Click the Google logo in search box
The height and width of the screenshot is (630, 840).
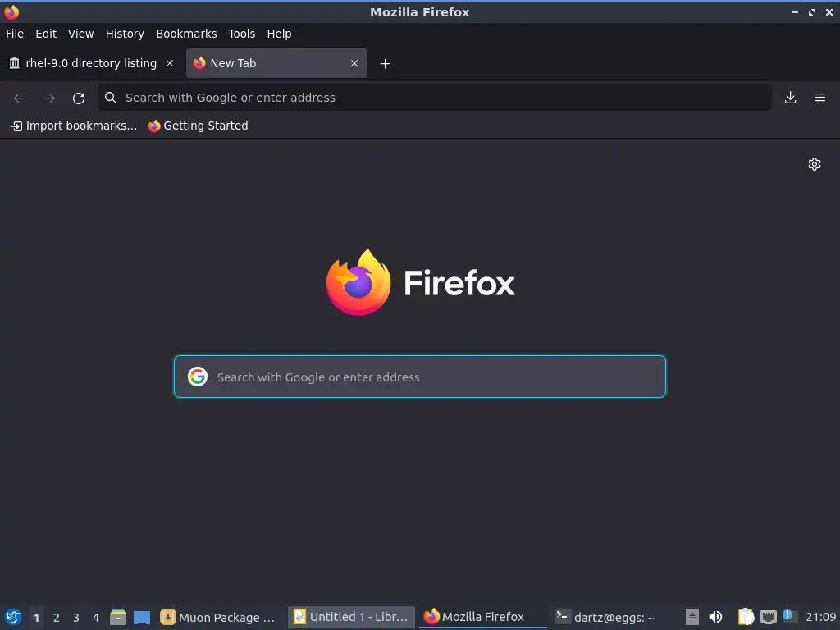coord(198,377)
